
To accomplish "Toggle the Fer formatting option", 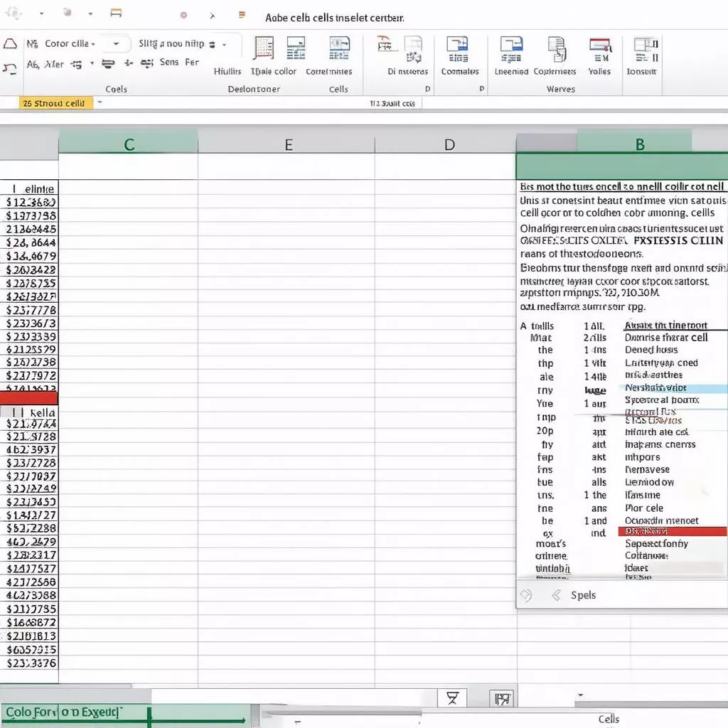I will [191, 62].
